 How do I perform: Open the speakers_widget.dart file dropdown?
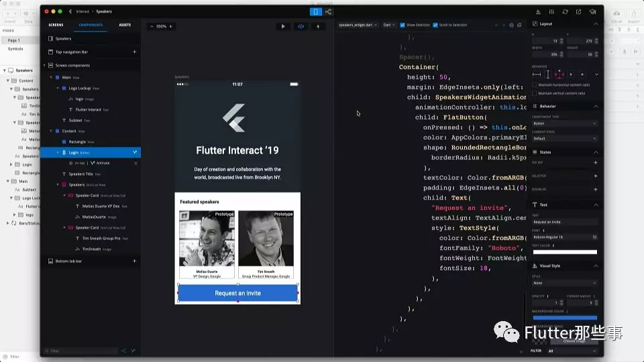tap(358, 25)
